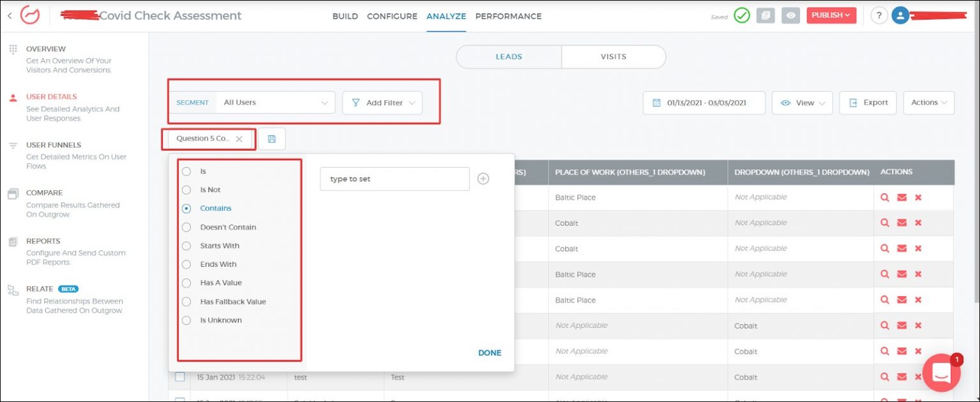
Task: Click the envelope icon in first Cobalt row
Action: tap(902, 223)
